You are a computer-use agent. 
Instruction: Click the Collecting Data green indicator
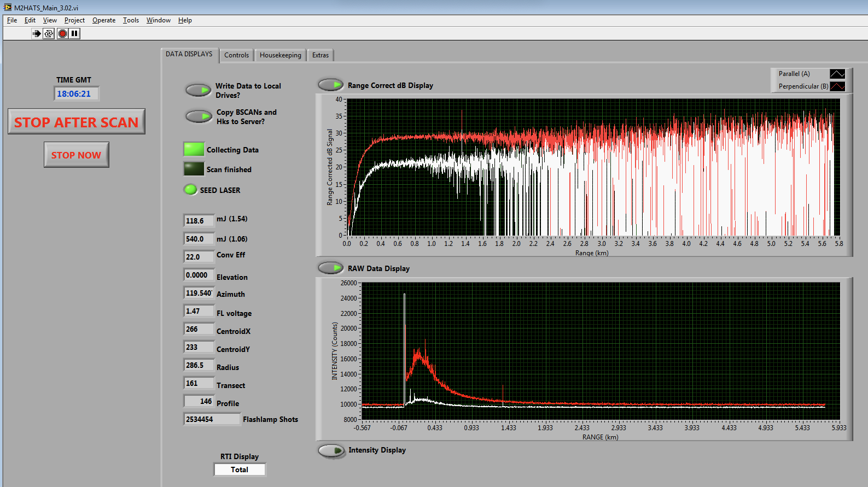click(194, 149)
